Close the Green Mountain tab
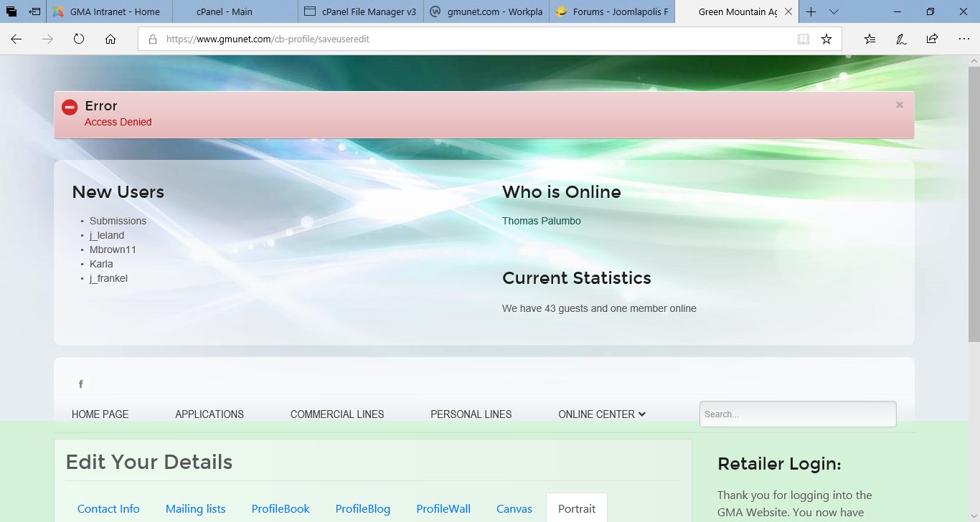The height and width of the screenshot is (522, 980). 789,12
